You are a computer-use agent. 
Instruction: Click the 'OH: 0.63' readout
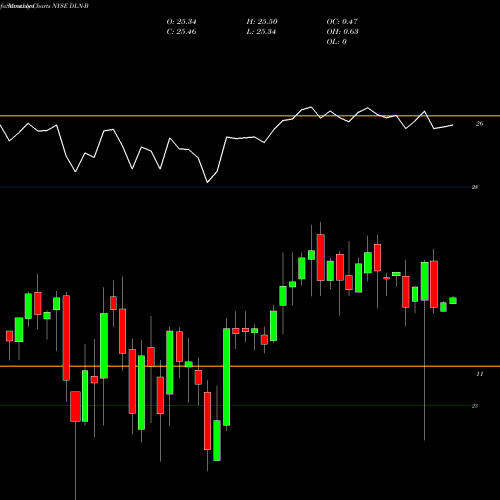tap(342, 32)
